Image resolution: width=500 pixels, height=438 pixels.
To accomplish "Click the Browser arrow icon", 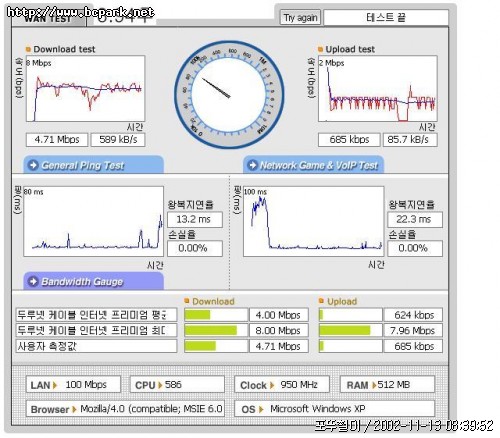I will 74,409.
